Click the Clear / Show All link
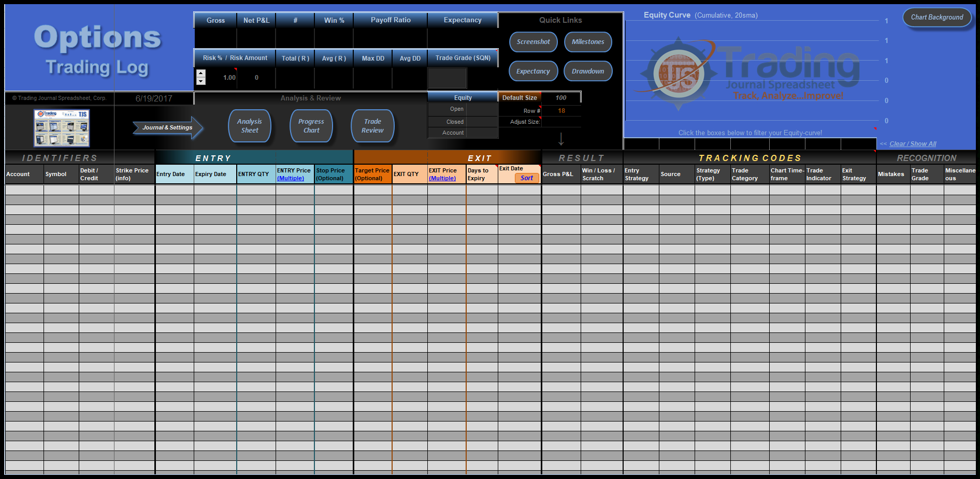The height and width of the screenshot is (479, 980). [913, 144]
